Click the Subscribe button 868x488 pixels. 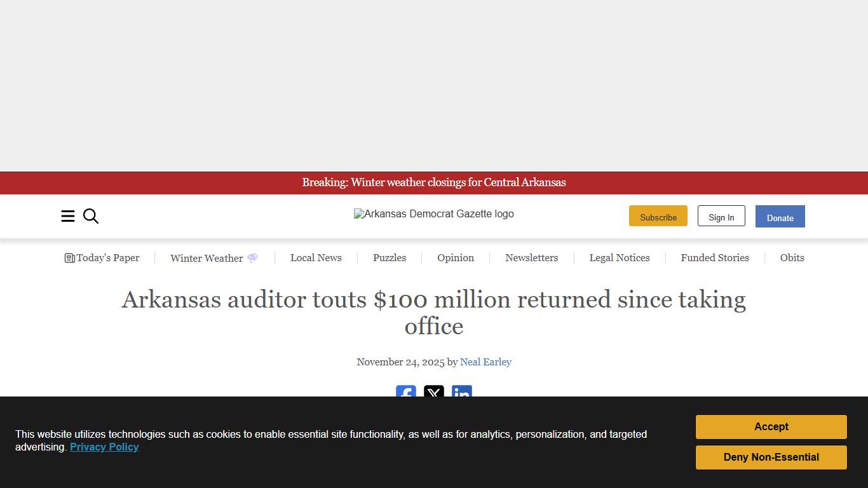(658, 216)
